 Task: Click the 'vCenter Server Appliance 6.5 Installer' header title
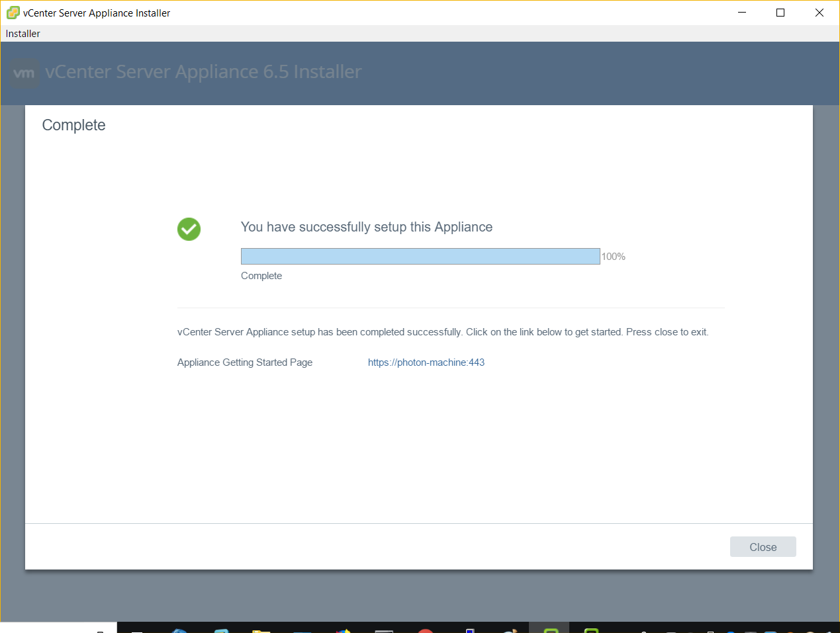(x=203, y=71)
